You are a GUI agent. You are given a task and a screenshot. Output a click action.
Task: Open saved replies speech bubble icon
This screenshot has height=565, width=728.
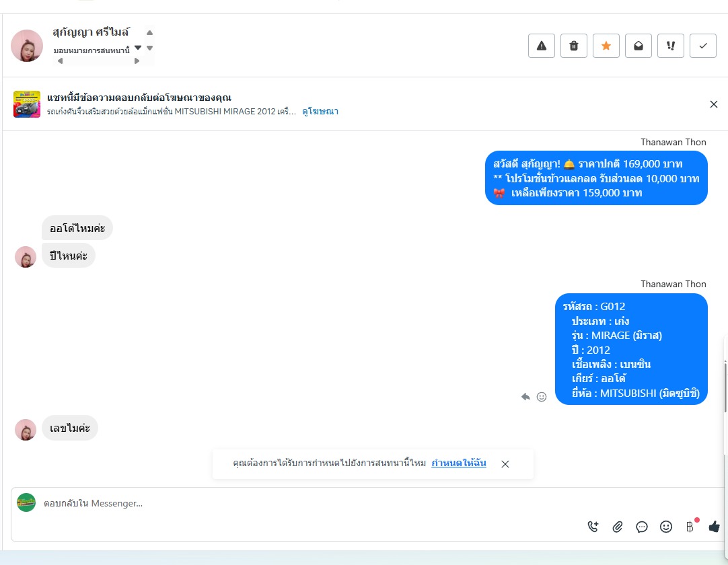[x=642, y=527]
